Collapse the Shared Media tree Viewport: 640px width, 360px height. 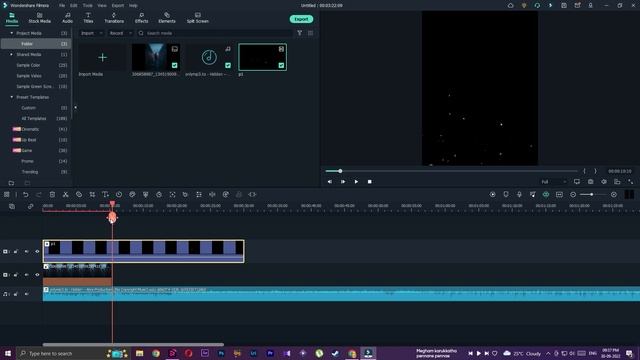(x=11, y=54)
